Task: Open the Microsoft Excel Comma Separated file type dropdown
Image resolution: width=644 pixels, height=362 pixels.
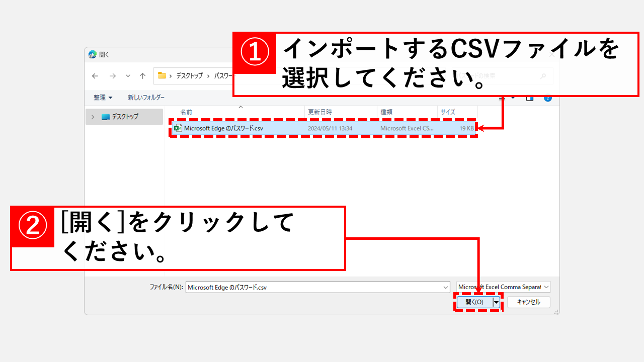Action: point(504,287)
